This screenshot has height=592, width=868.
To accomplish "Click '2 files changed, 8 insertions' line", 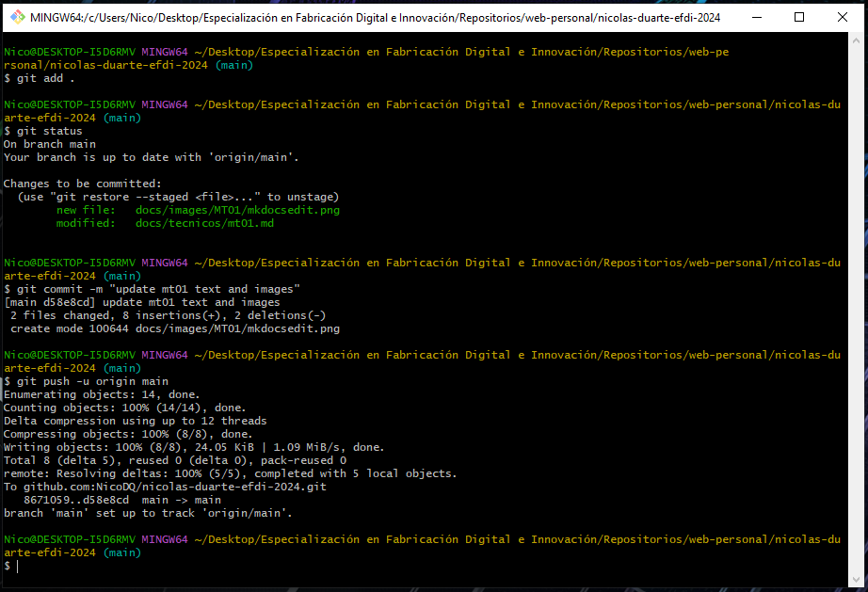I will [x=168, y=316].
